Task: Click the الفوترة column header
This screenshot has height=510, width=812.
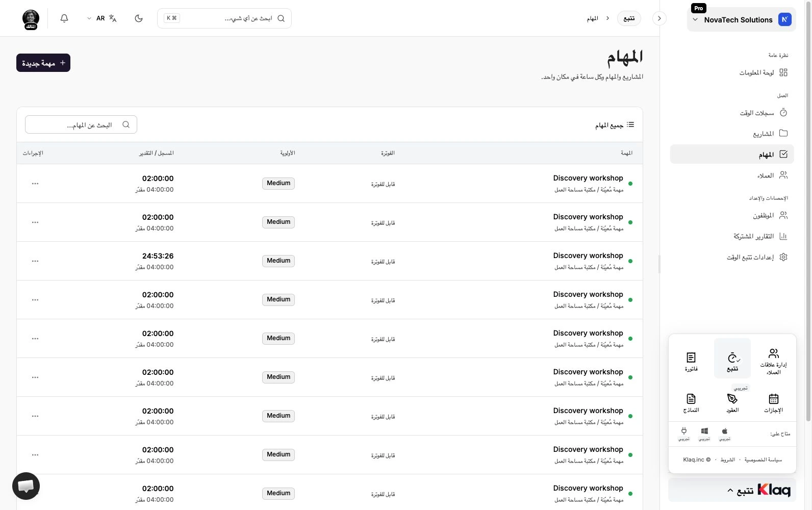Action: 388,153
